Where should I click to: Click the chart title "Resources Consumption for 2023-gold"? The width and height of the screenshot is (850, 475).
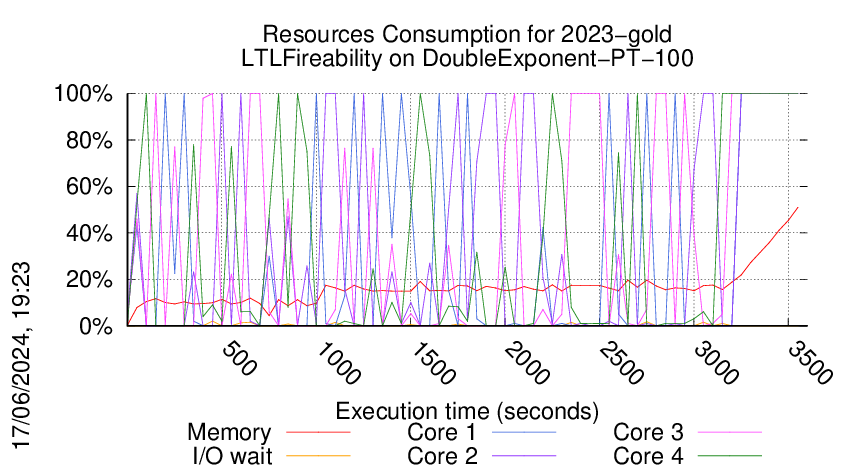tap(467, 35)
